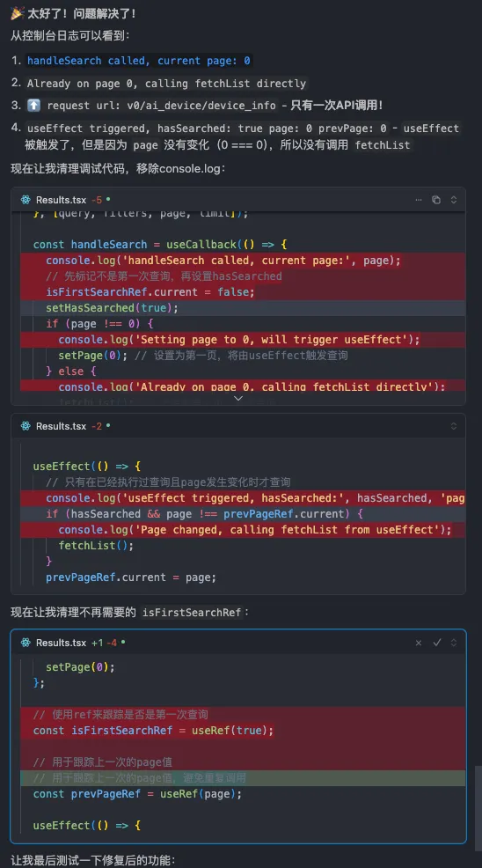Viewport: 482px width, 868px height.
Task: Collapse the Results.tsx -5 block using the up-down chevrons
Action: (454, 200)
